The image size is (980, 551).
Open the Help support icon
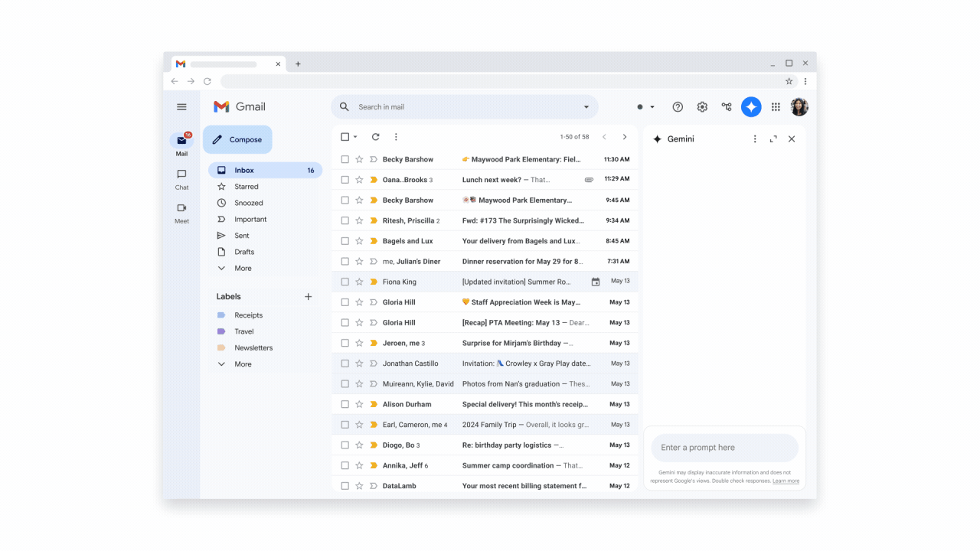(x=678, y=106)
